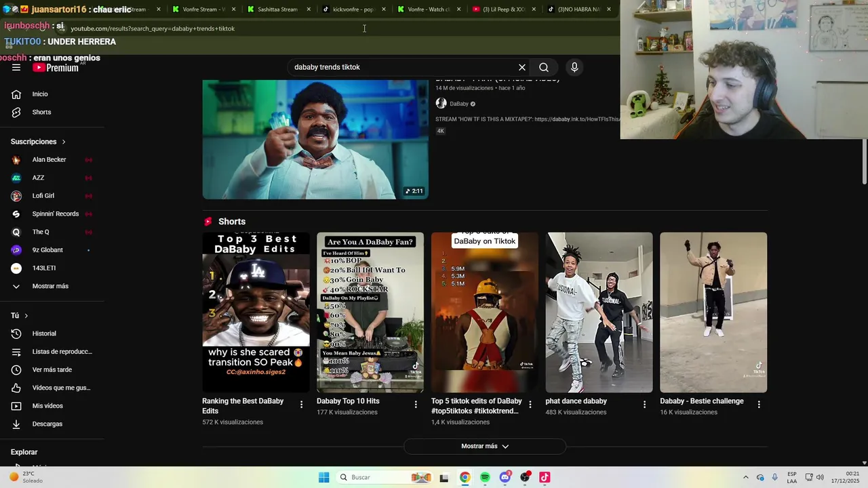Click 'phat dance dababy' title
868x488 pixels.
click(x=576, y=401)
